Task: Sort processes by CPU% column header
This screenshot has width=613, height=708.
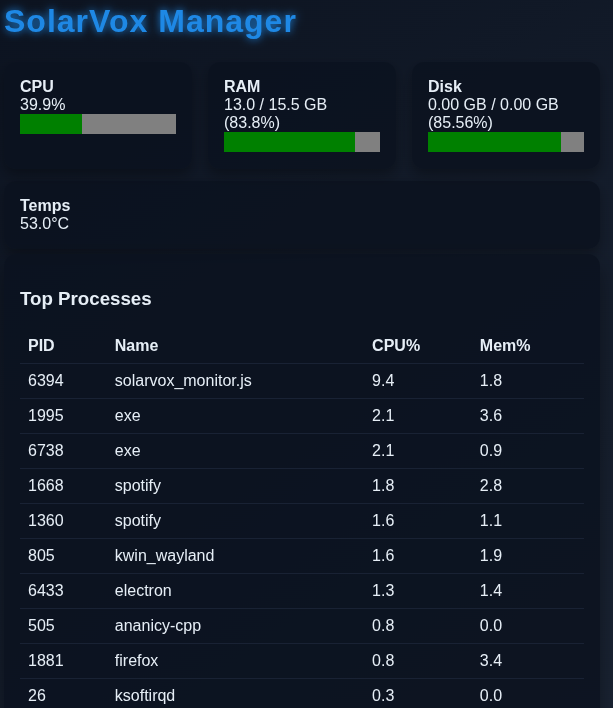Action: 395,345
